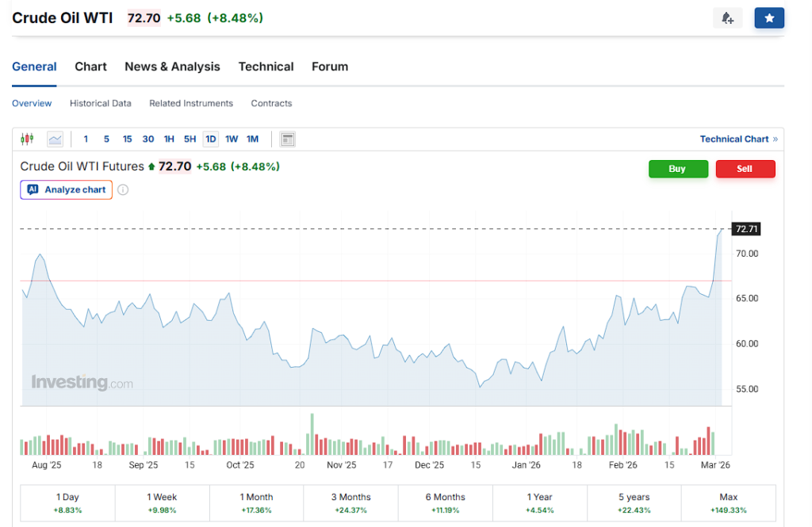Select the 1W timeframe toggle
Screen dimensions: 812x527
coord(232,139)
